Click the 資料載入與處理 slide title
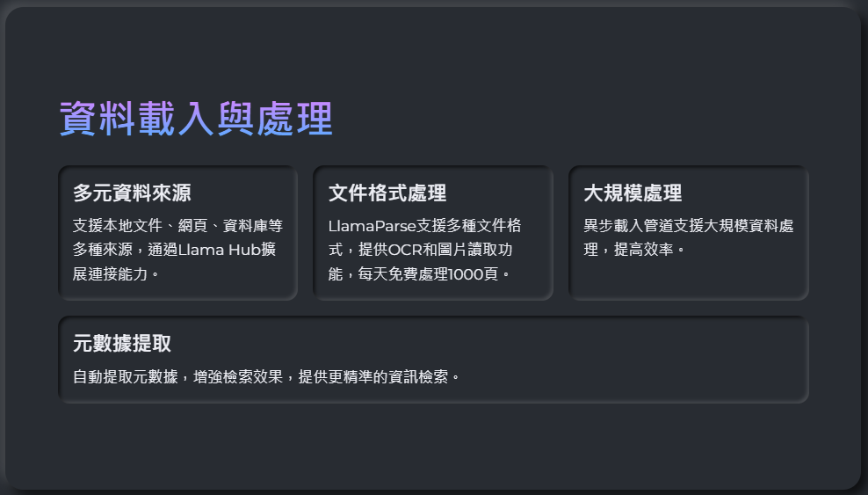This screenshot has height=495, width=868. 196,119
